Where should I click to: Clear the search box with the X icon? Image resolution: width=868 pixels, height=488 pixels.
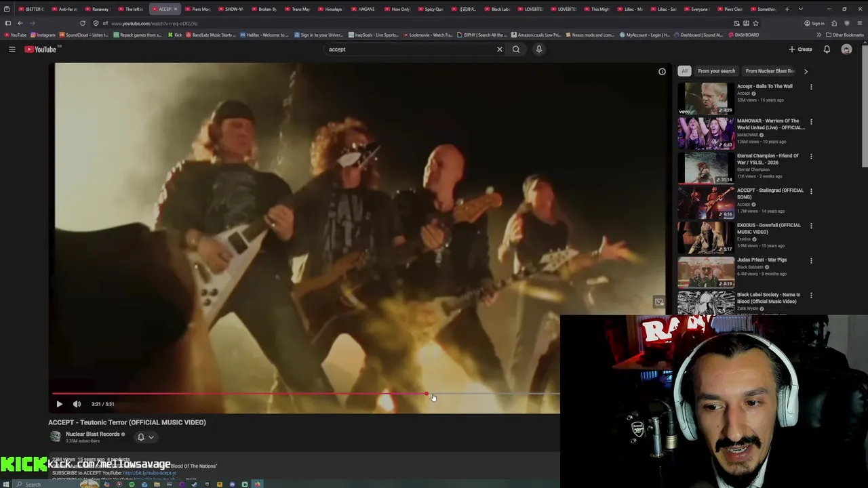click(500, 49)
